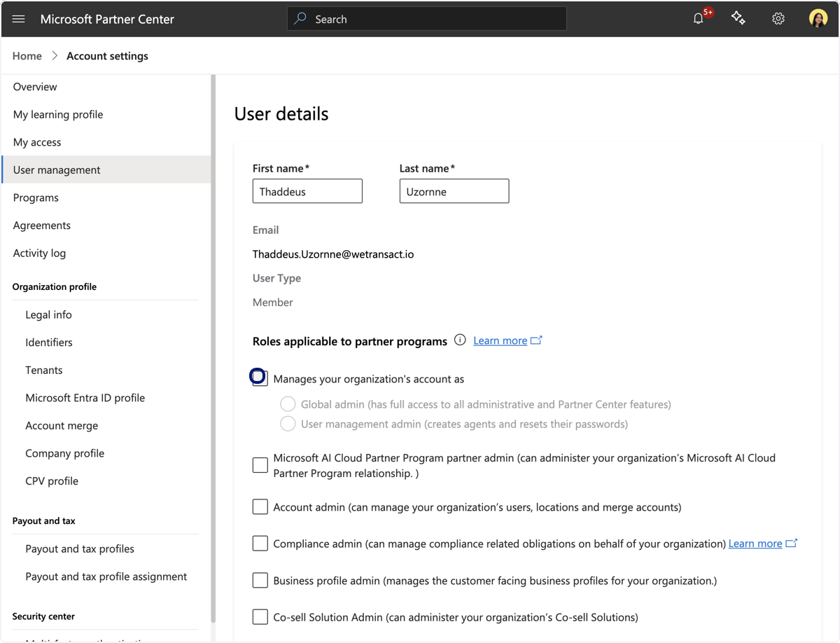Click the Security center section heading
Screen dimensions: 840x643
[x=43, y=616]
